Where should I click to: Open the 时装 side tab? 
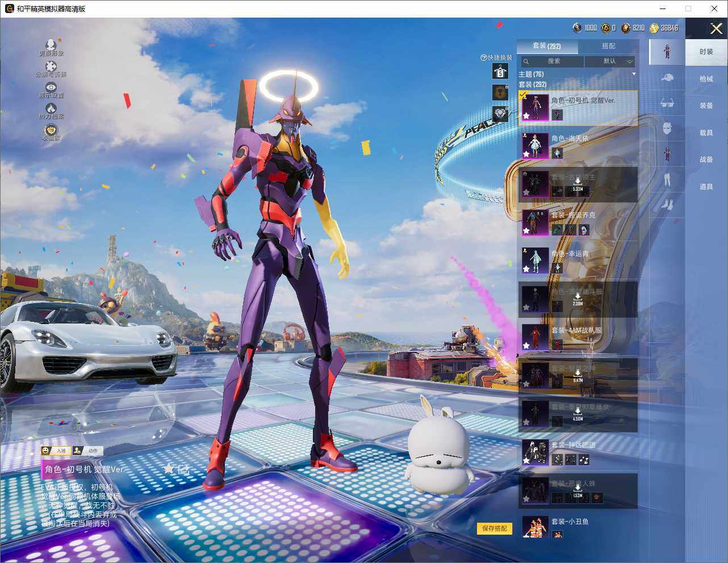coord(706,52)
